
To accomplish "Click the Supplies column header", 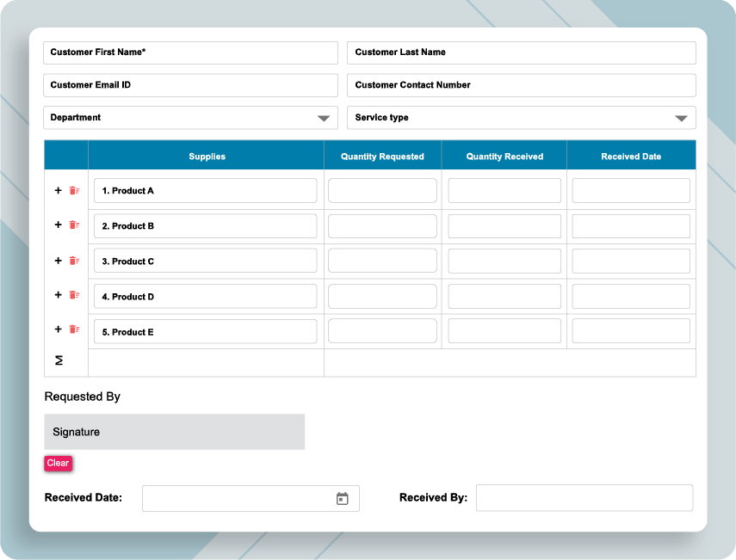I will (207, 156).
